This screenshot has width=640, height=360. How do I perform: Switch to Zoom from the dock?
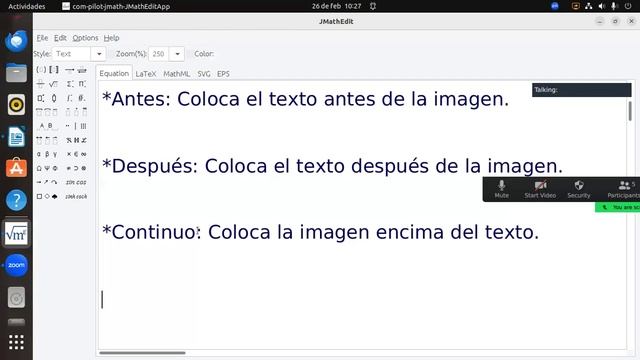pyautogui.click(x=16, y=265)
